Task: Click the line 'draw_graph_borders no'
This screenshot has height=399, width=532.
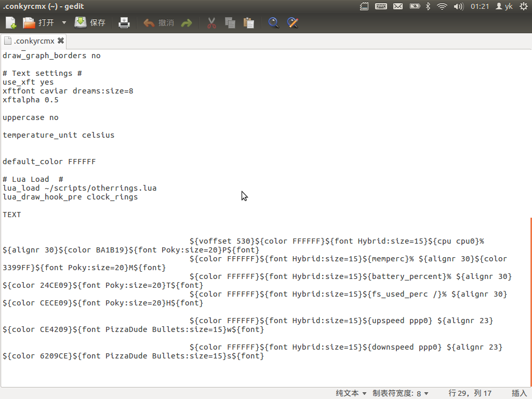Action: click(51, 56)
